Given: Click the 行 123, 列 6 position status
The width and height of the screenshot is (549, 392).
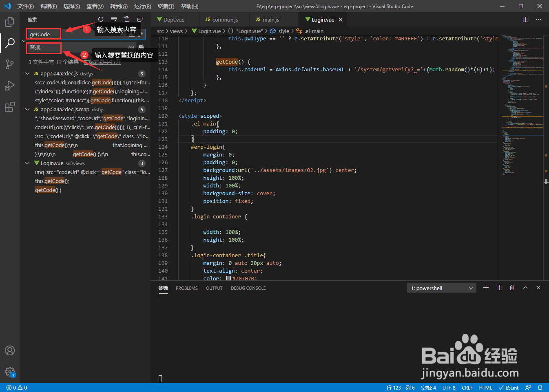Looking at the screenshot, I should [x=401, y=388].
